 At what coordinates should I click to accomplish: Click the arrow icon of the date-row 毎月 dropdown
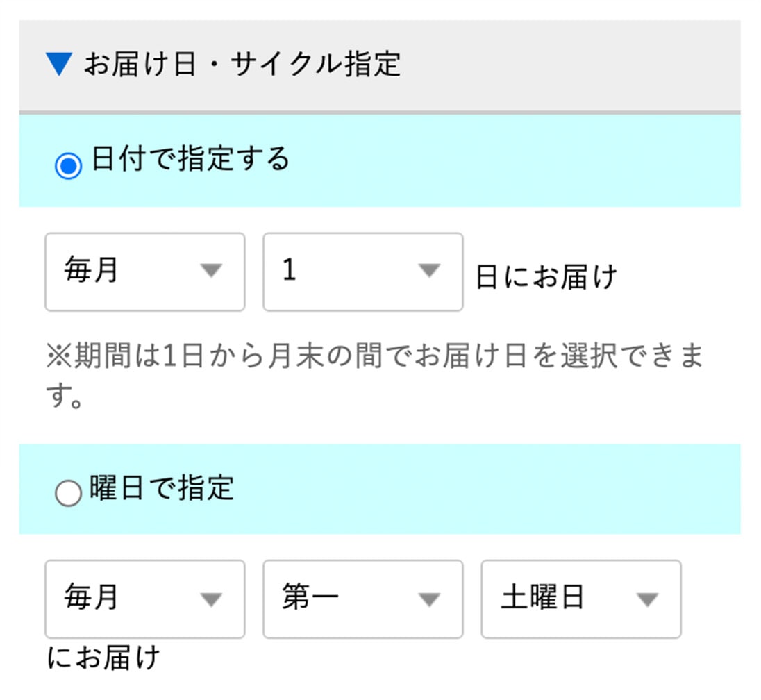(x=210, y=271)
